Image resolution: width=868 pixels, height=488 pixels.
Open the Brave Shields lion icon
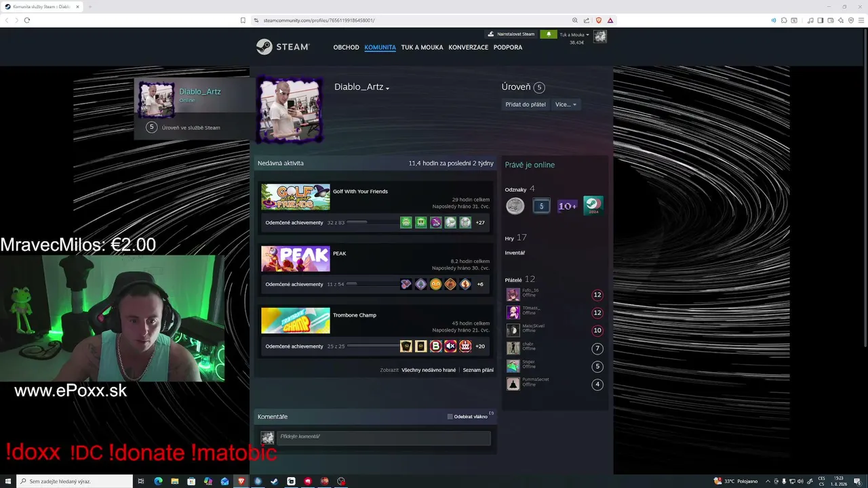click(x=599, y=20)
